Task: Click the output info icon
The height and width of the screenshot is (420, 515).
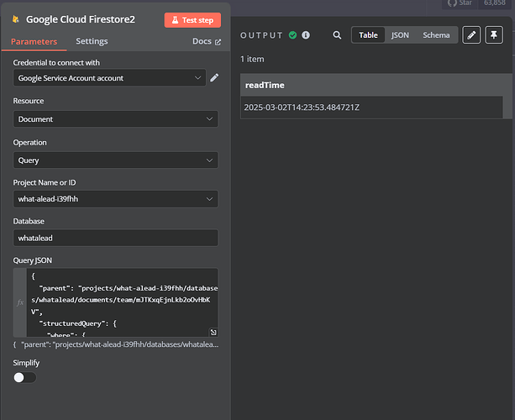Action: [x=306, y=35]
